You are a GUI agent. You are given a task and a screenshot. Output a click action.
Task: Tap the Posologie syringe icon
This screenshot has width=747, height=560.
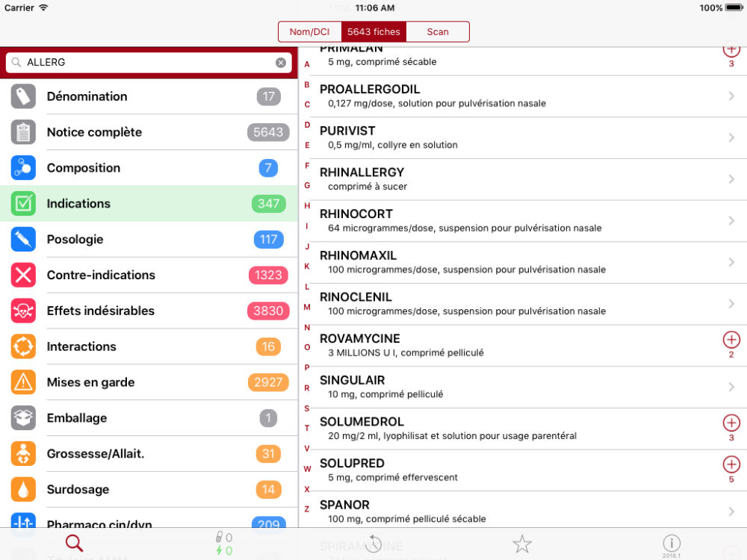23,239
